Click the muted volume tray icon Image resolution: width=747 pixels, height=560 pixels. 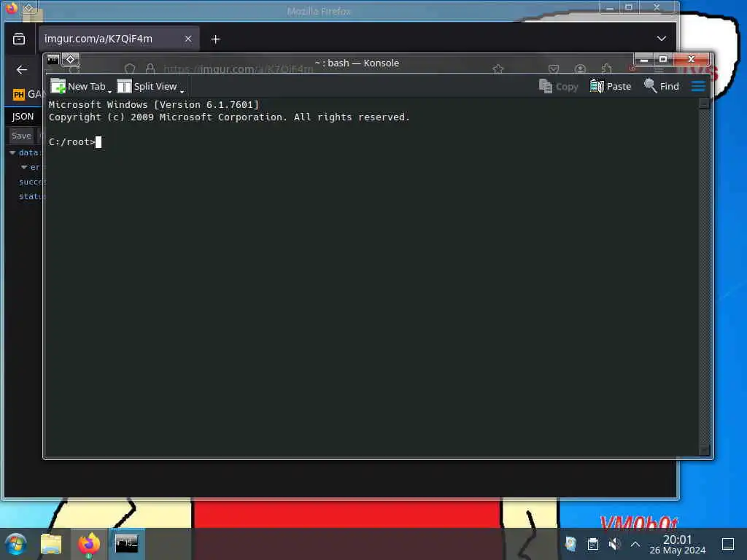pos(614,544)
